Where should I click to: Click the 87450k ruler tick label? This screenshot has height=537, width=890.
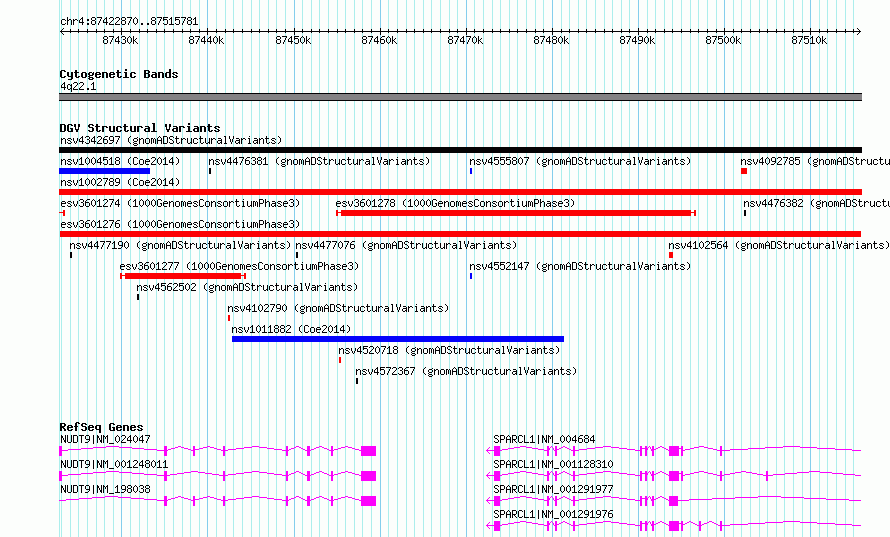[x=293, y=40]
